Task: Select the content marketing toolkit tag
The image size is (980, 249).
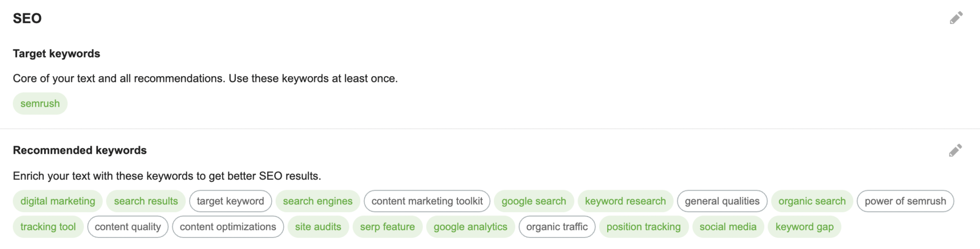Action: (x=427, y=201)
